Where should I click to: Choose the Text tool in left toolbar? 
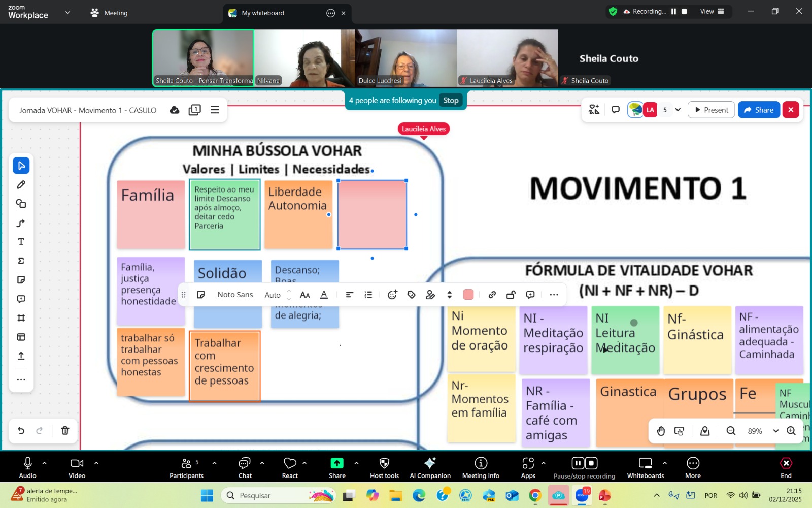[x=21, y=242]
